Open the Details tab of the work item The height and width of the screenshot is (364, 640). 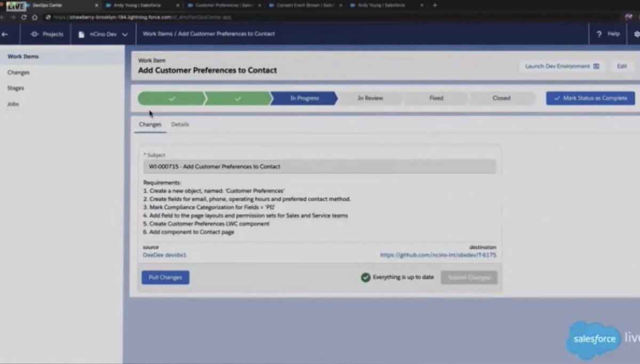[x=180, y=124]
